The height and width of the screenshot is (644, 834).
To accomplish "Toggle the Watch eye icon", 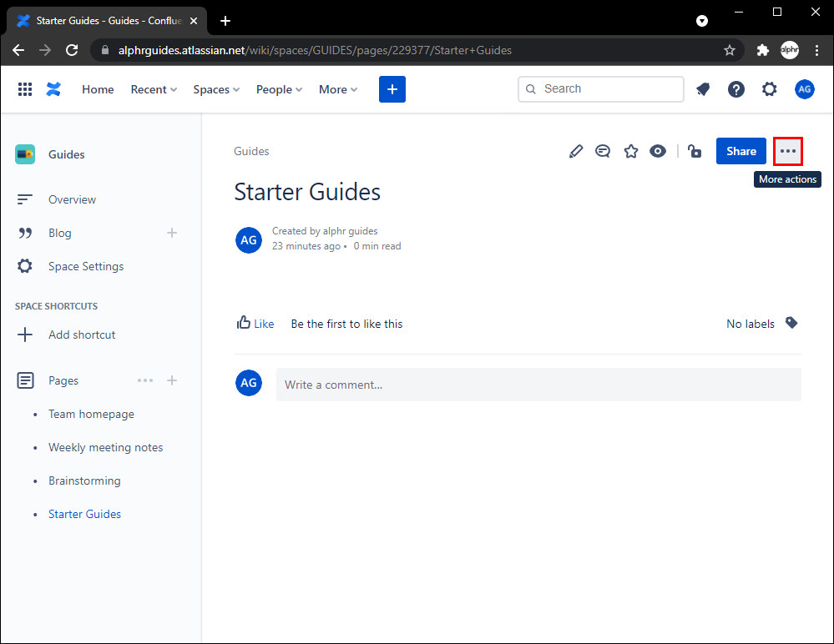I will point(658,151).
